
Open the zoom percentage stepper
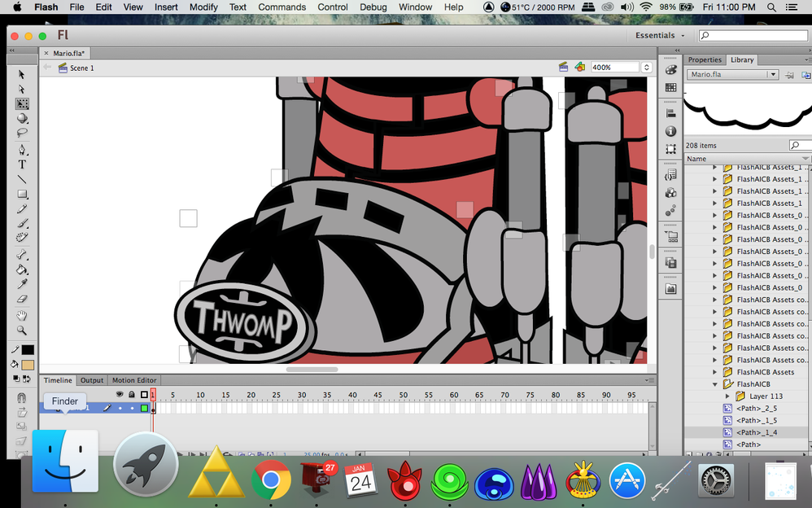pos(646,68)
